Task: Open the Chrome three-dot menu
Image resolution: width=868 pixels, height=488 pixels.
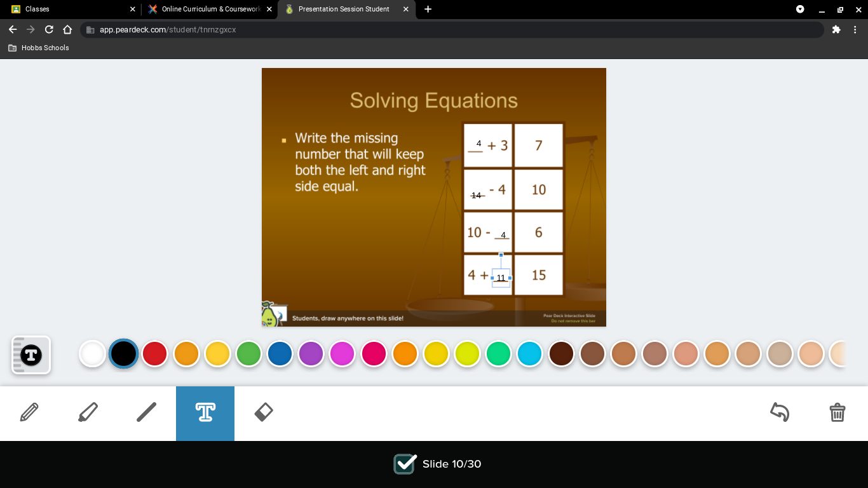Action: (855, 30)
